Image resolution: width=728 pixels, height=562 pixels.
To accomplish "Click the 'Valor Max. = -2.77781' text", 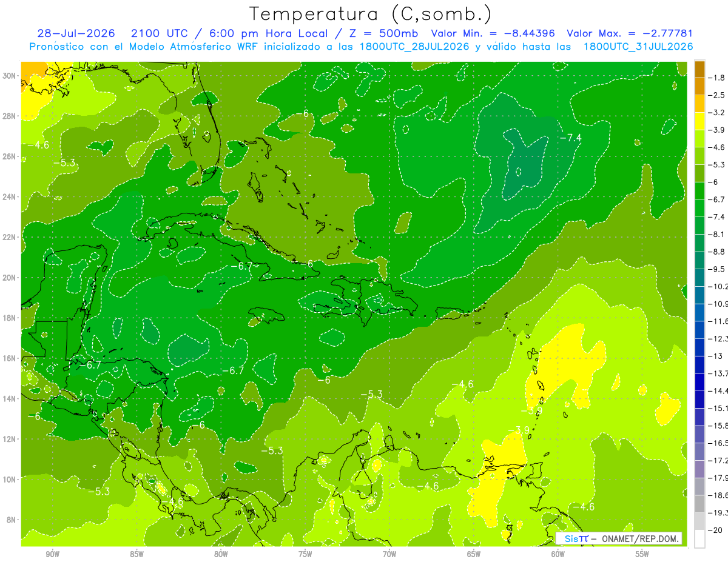I will tap(629, 33).
